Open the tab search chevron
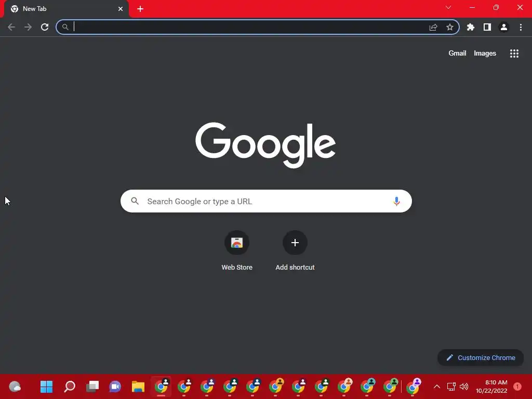Viewport: 532px width, 399px height. 448,7
